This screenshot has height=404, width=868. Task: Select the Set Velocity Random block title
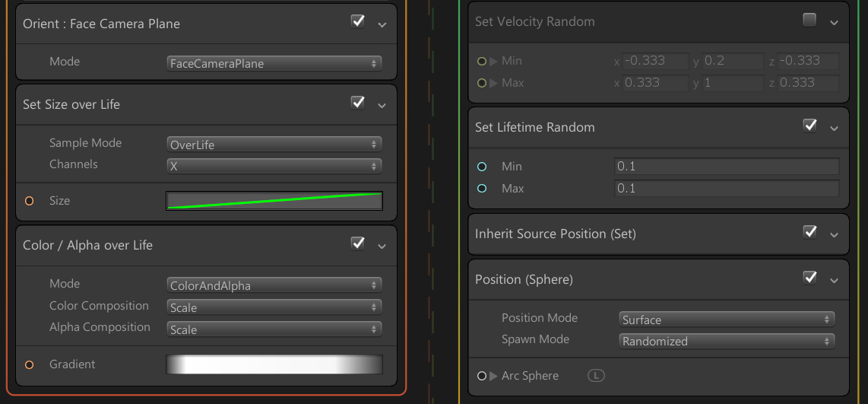535,21
